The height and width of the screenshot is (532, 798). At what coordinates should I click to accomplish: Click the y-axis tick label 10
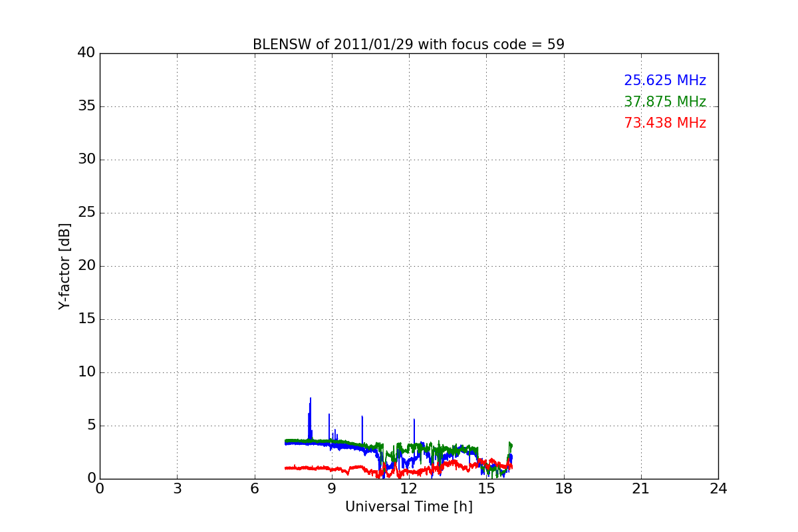[x=86, y=372]
